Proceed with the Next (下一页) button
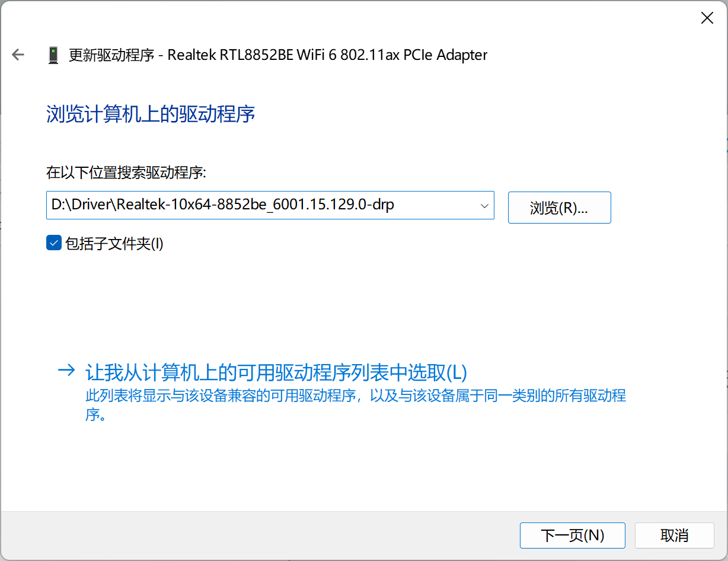728x561 pixels. tap(572, 535)
